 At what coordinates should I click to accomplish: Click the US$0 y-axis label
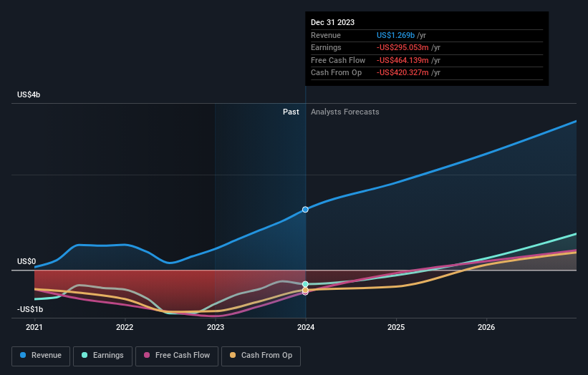tap(26, 261)
